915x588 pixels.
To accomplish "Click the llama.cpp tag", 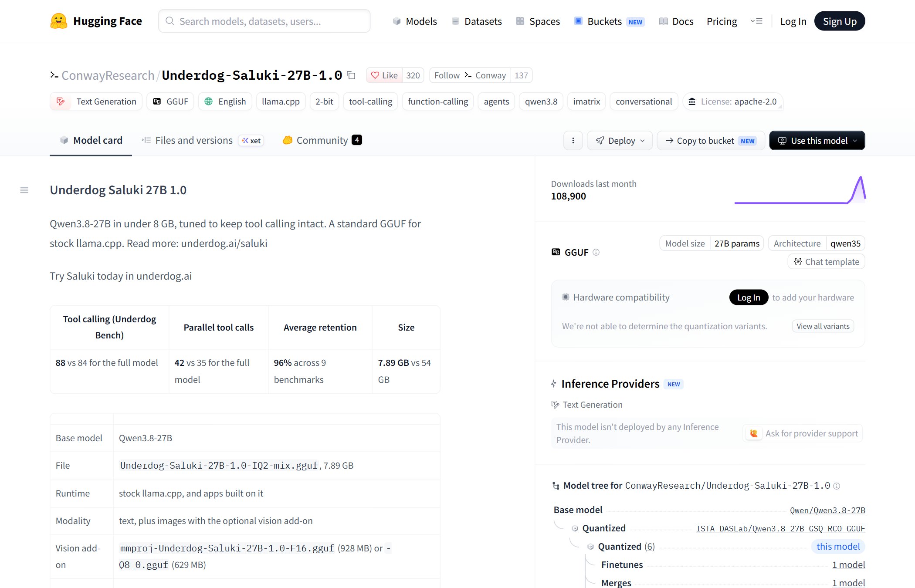I will [x=281, y=101].
